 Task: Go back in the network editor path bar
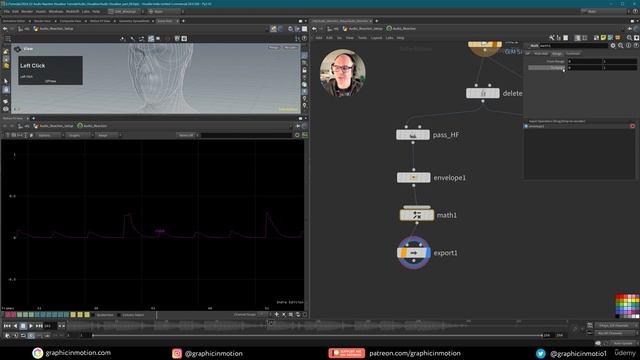click(x=314, y=29)
